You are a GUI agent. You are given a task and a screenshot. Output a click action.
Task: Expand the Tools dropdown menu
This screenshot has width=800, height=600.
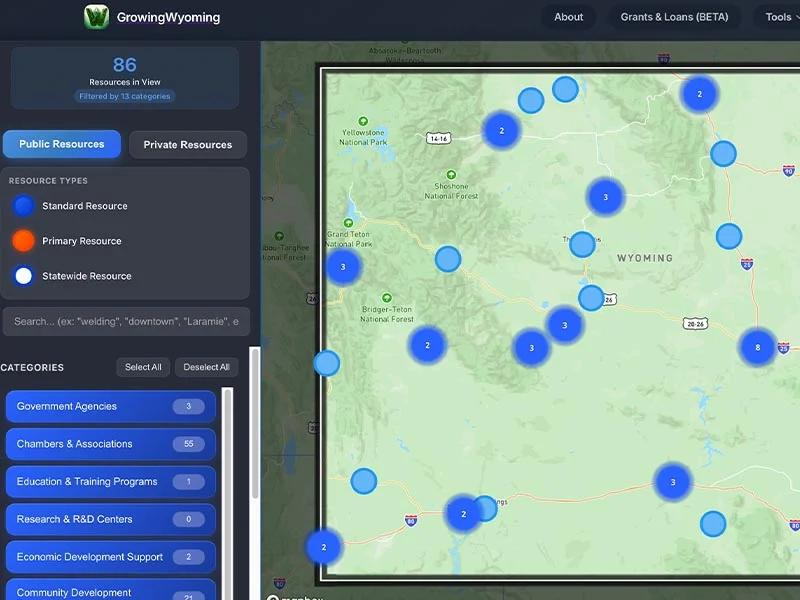(x=779, y=17)
